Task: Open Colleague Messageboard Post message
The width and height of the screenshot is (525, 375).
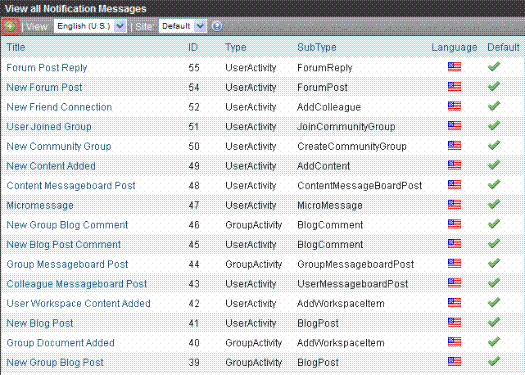Action: [x=76, y=284]
